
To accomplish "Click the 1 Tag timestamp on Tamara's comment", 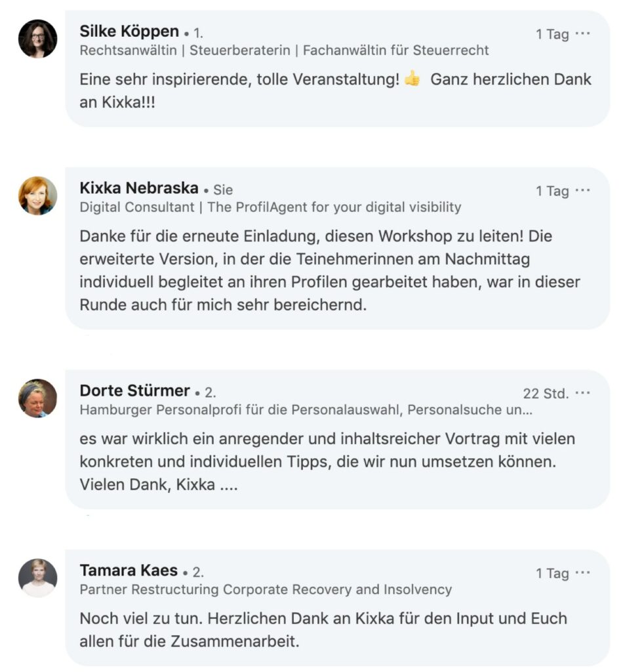I will pyautogui.click(x=552, y=574).
